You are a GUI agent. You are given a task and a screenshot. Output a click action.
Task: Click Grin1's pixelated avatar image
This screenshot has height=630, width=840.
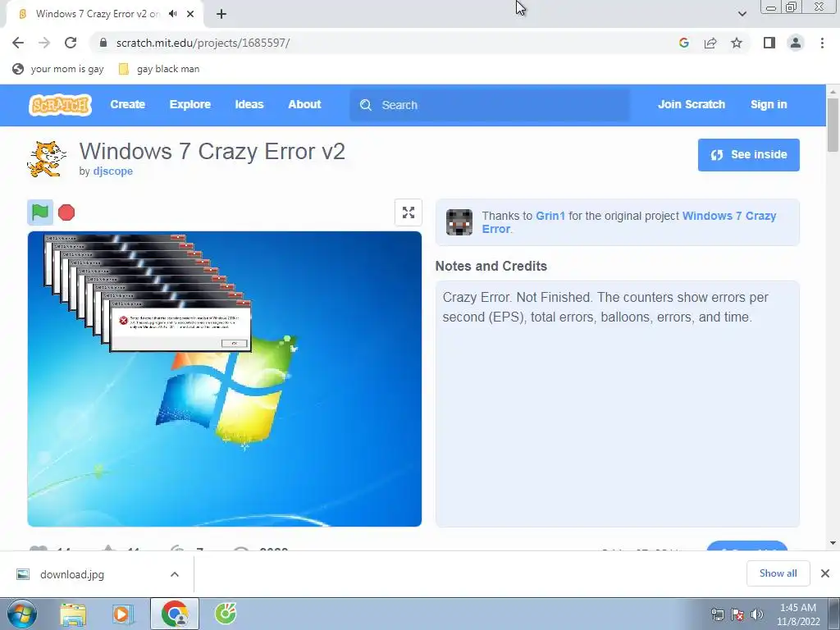(459, 222)
